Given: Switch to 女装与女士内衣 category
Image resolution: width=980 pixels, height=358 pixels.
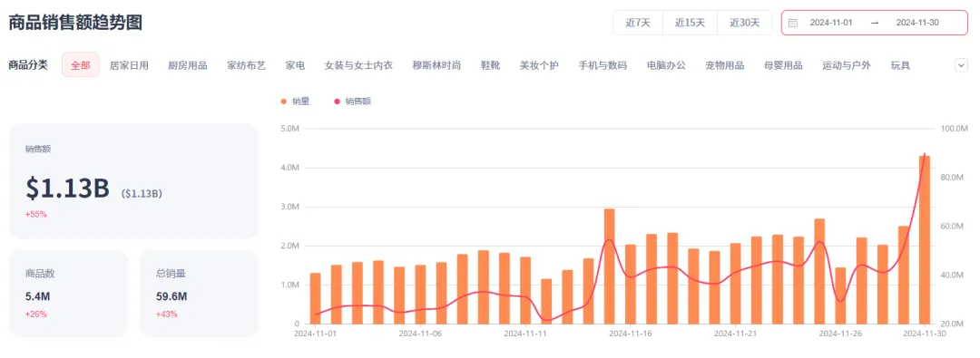Looking at the screenshot, I should (358, 65).
